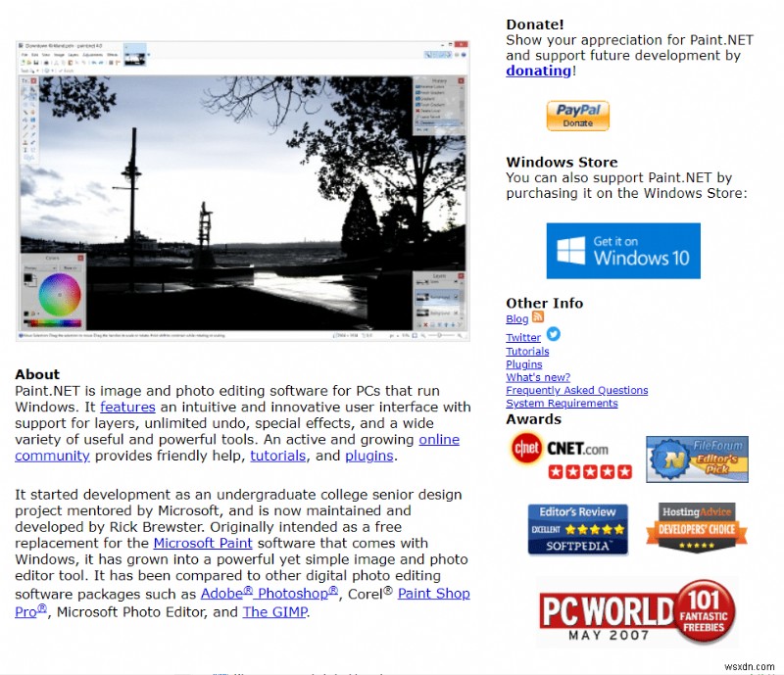Follow the tutorials link in About paragraph

(x=278, y=456)
